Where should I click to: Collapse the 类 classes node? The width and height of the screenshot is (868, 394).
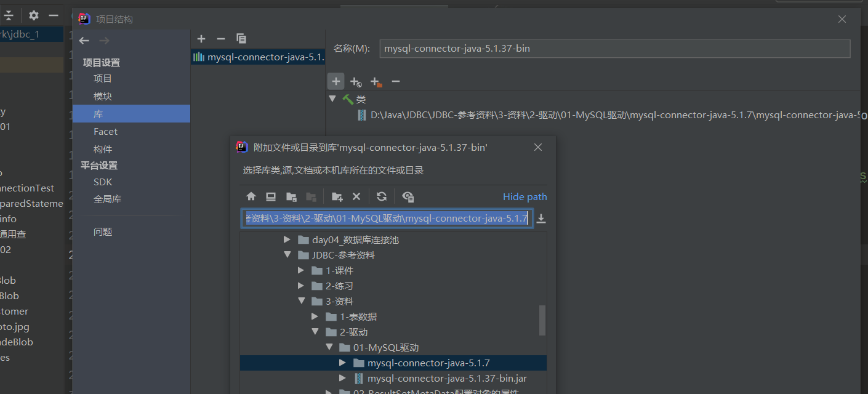coord(332,98)
